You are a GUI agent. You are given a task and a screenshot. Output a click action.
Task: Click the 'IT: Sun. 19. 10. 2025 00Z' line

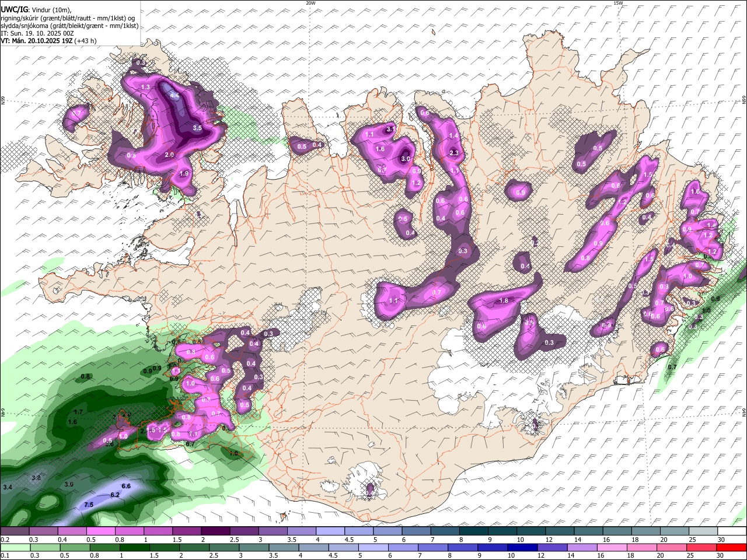(37, 33)
